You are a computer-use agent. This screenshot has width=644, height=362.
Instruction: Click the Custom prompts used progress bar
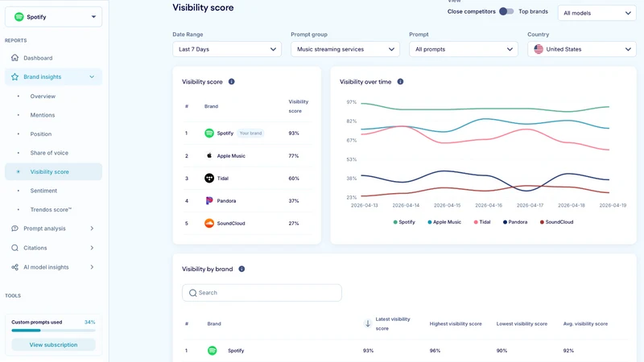click(x=53, y=331)
